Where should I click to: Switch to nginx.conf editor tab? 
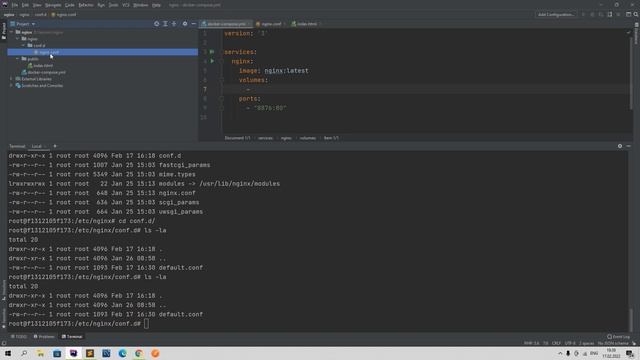coord(271,24)
